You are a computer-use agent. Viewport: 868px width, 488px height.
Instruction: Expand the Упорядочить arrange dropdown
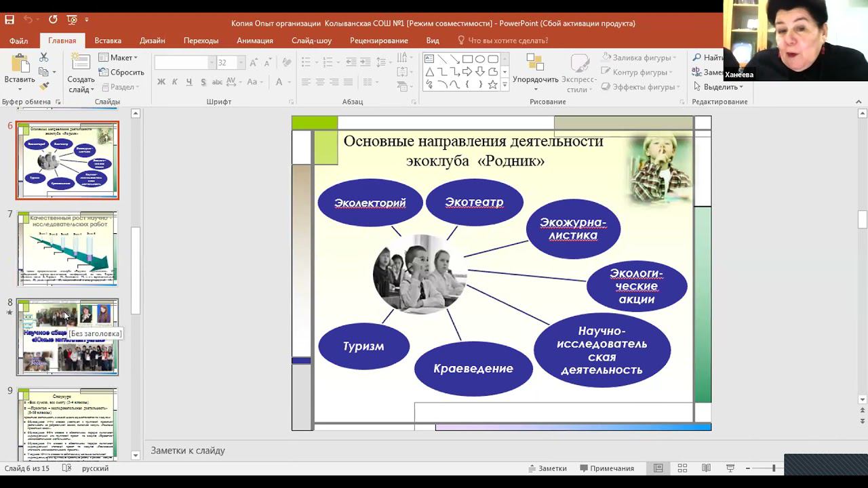[x=535, y=79]
